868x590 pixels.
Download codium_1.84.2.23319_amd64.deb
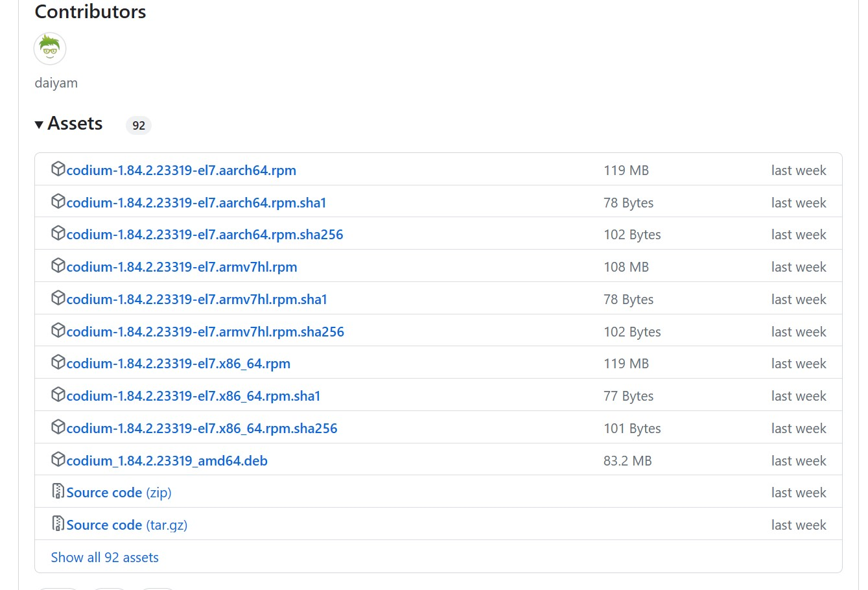tap(167, 461)
